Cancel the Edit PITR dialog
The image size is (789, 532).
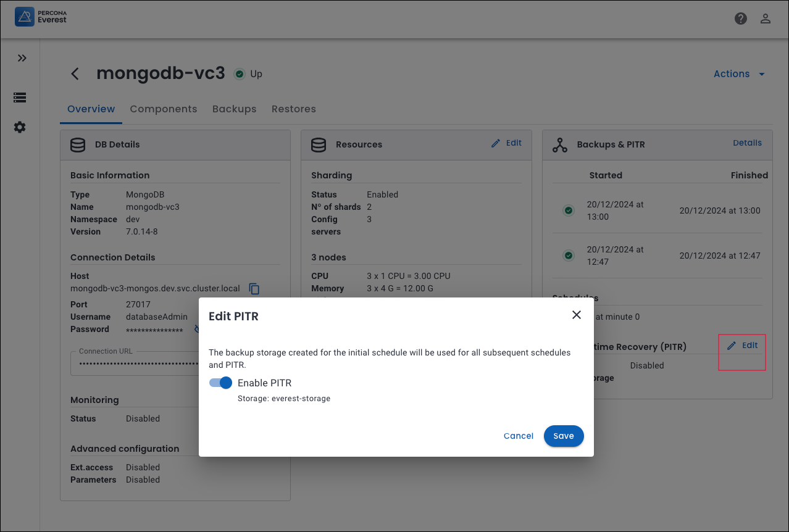(518, 436)
